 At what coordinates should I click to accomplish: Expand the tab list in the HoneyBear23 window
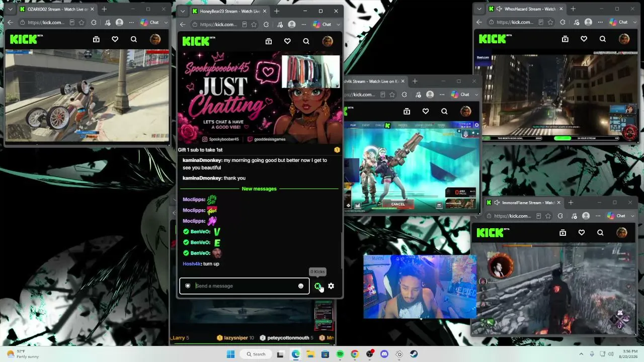[x=183, y=11]
